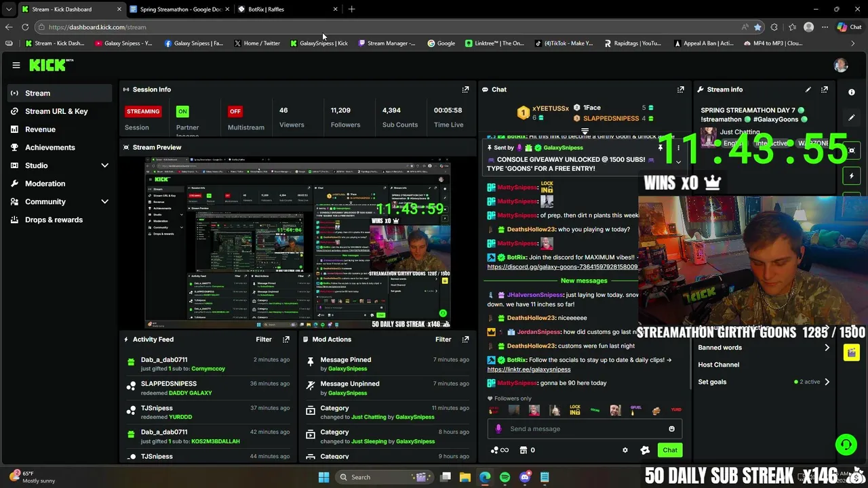Open the yellow clip icon on right rail

point(851,353)
